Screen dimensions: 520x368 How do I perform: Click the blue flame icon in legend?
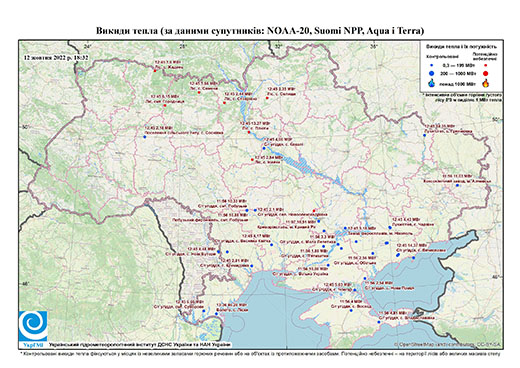coord(432,83)
